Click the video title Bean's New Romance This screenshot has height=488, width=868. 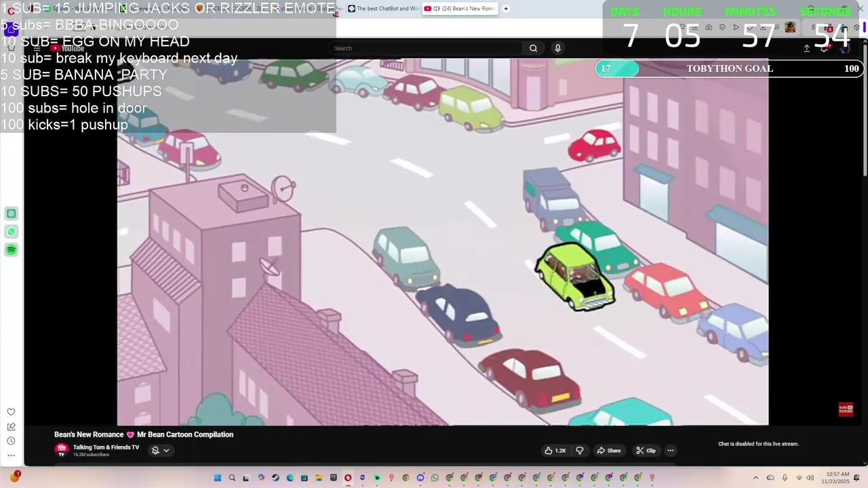tap(144, 434)
